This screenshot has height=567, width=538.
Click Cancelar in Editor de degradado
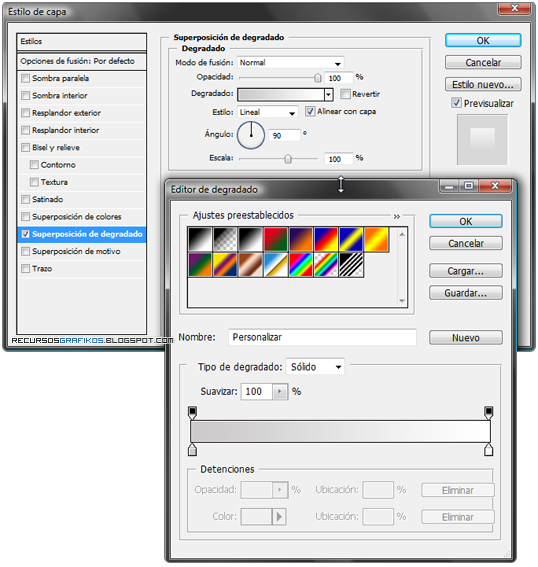coord(466,243)
